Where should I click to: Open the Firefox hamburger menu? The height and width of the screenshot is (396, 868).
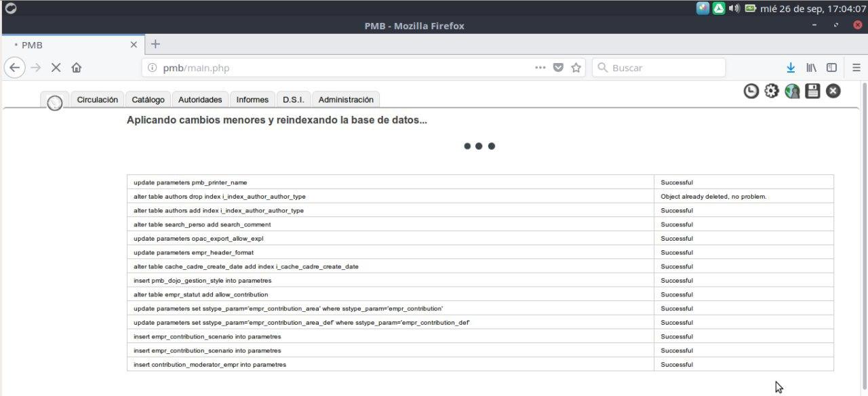click(856, 68)
